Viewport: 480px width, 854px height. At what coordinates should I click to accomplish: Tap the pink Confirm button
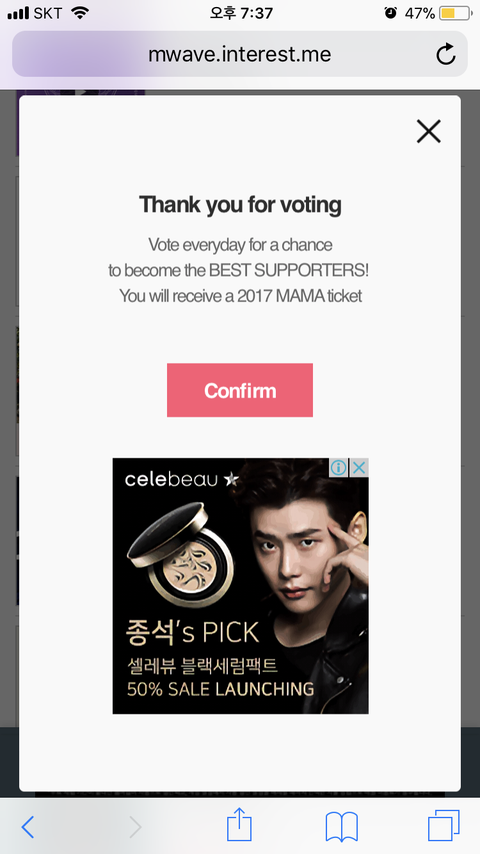point(240,390)
